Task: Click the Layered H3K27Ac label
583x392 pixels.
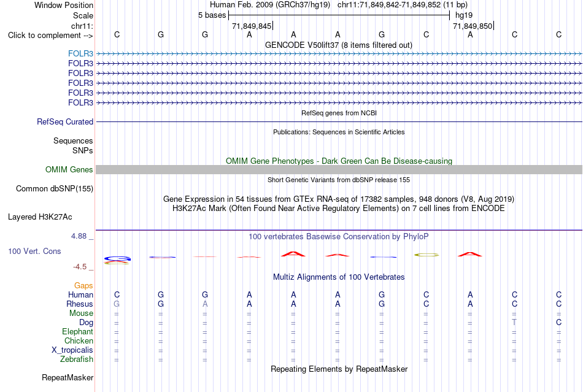Action: pyautogui.click(x=40, y=217)
